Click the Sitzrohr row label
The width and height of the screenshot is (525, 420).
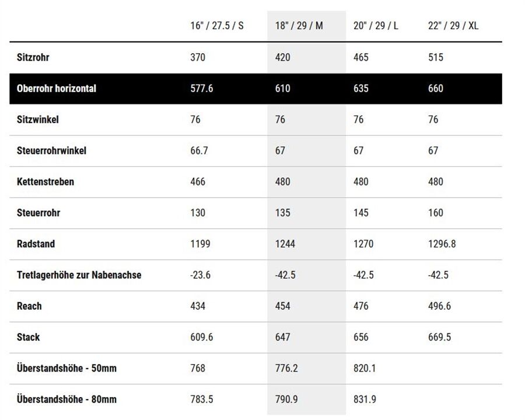click(33, 57)
